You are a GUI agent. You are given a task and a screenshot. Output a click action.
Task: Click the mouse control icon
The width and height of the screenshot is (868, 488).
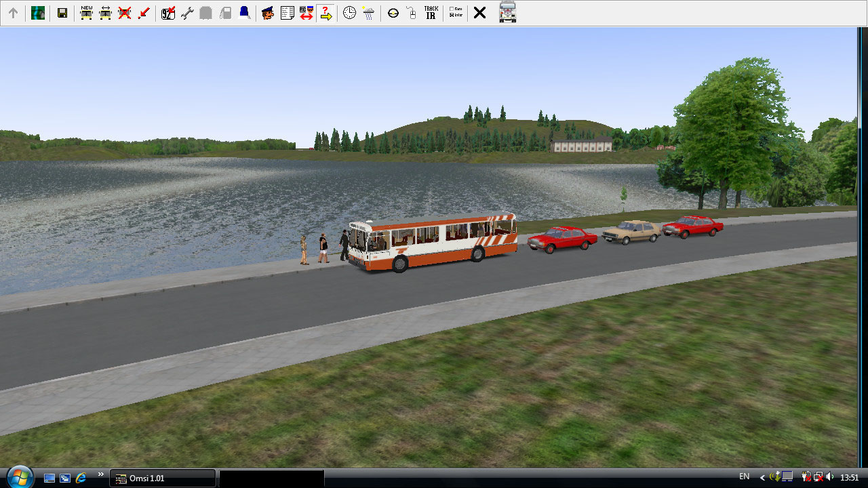coord(412,13)
